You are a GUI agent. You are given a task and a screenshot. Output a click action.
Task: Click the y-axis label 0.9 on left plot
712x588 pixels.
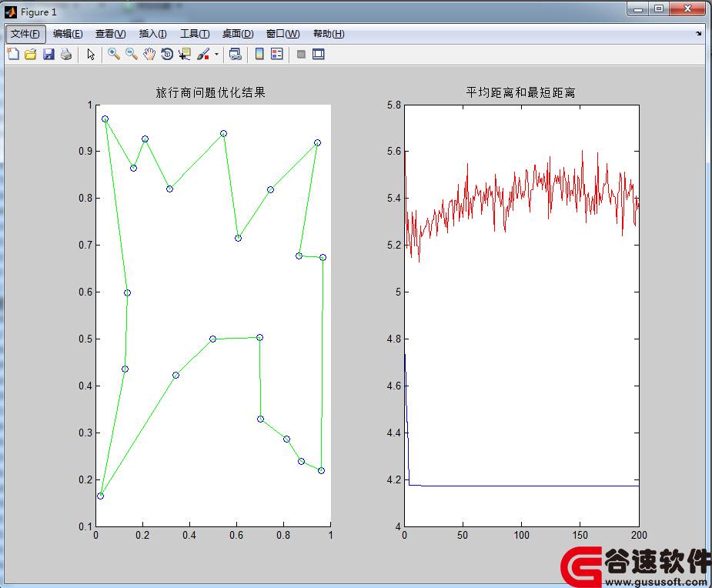pyautogui.click(x=85, y=151)
